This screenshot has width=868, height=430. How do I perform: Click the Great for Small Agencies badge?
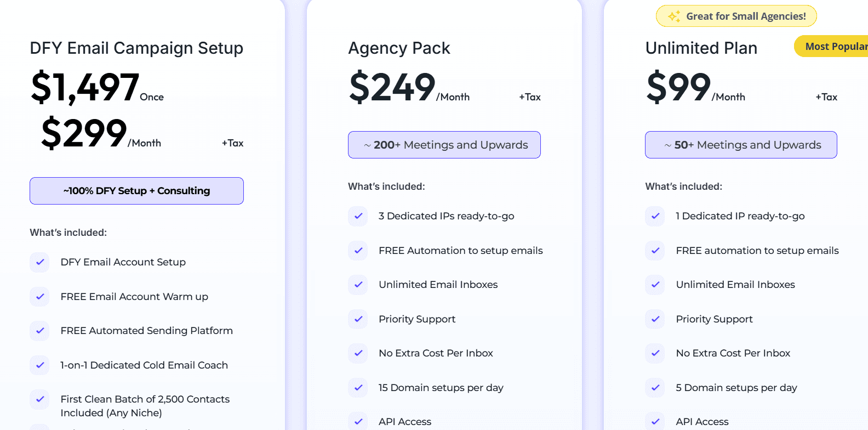click(x=736, y=16)
